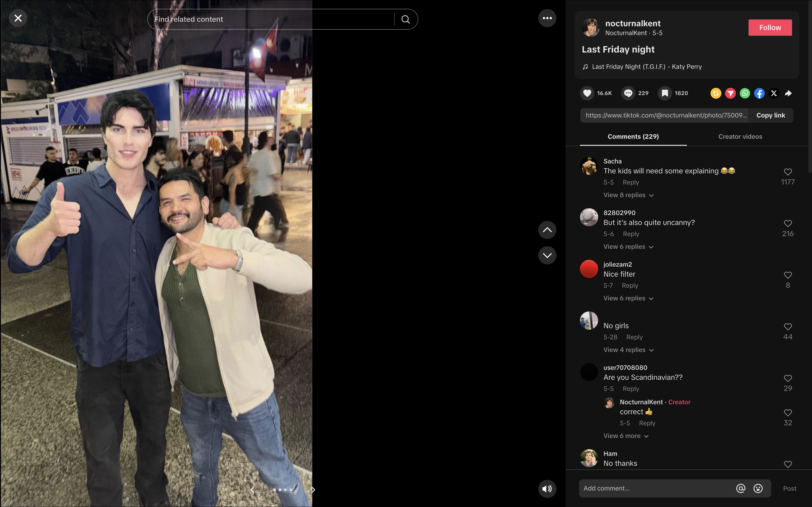Share the post to X
This screenshot has height=507, width=812.
point(773,93)
